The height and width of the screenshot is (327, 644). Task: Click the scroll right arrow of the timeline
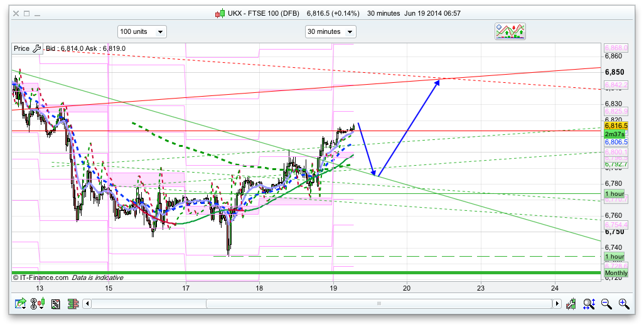[557, 304]
